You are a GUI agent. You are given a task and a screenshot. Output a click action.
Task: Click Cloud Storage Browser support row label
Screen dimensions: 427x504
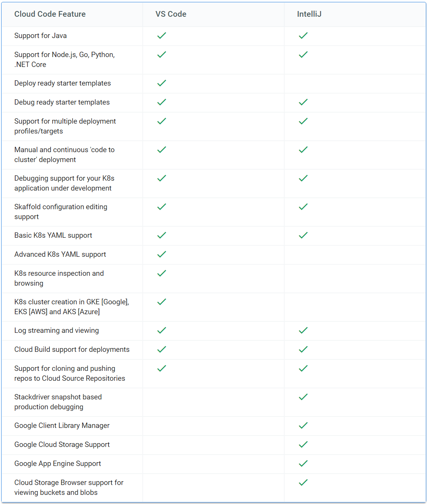point(69,488)
